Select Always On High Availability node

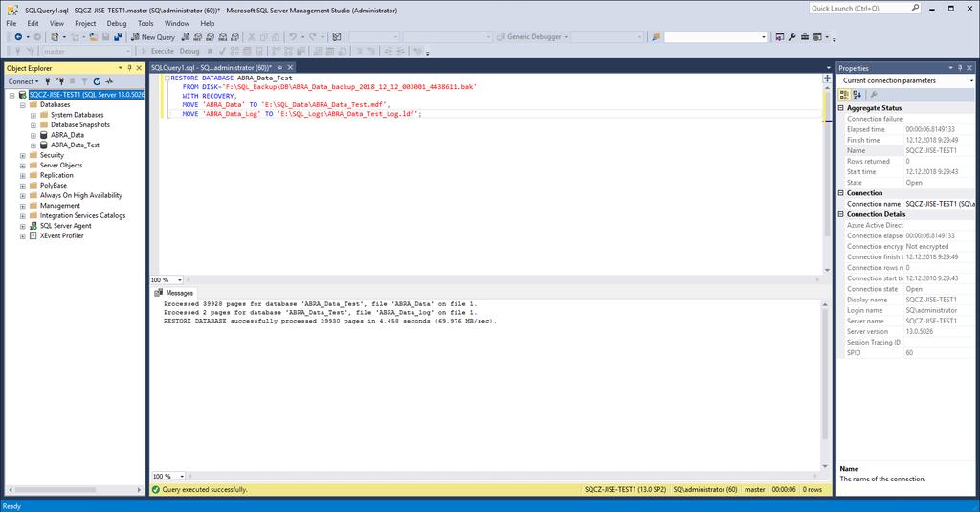tap(81, 195)
